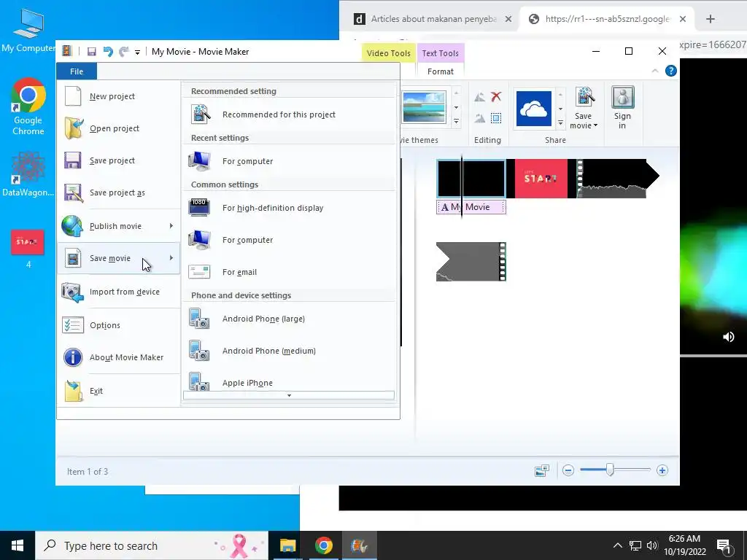
Task: Open Movie Maker help icon
Action: click(x=671, y=71)
